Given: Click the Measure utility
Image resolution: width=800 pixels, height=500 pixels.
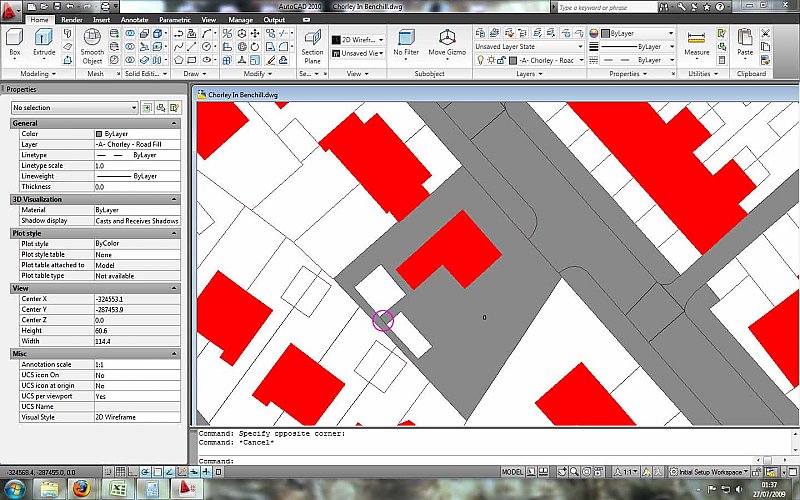Looking at the screenshot, I should 697,40.
